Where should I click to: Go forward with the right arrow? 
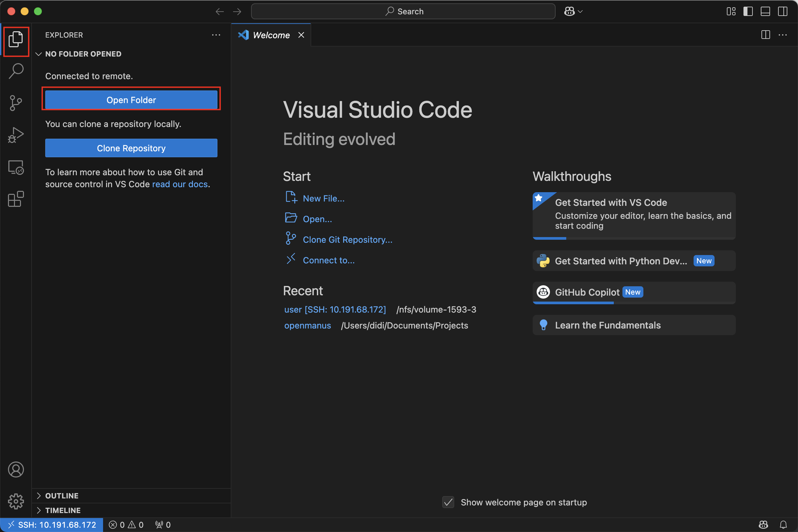[x=237, y=12]
